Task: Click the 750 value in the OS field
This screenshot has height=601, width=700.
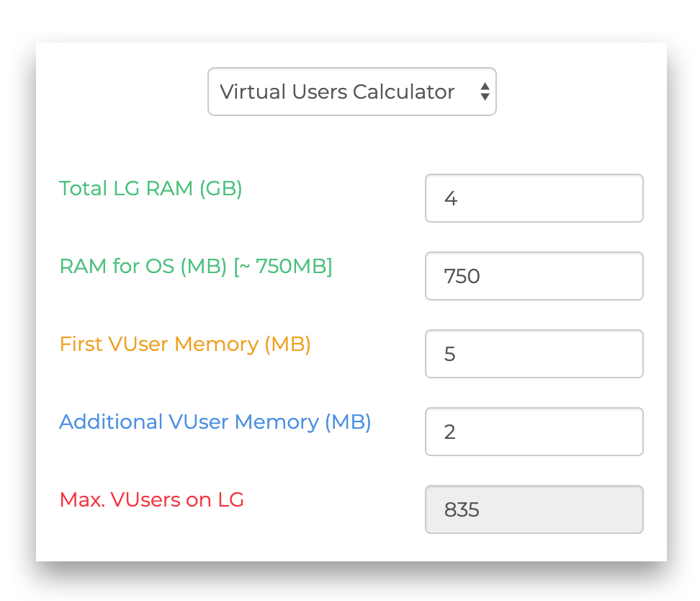Action: pyautogui.click(x=462, y=276)
